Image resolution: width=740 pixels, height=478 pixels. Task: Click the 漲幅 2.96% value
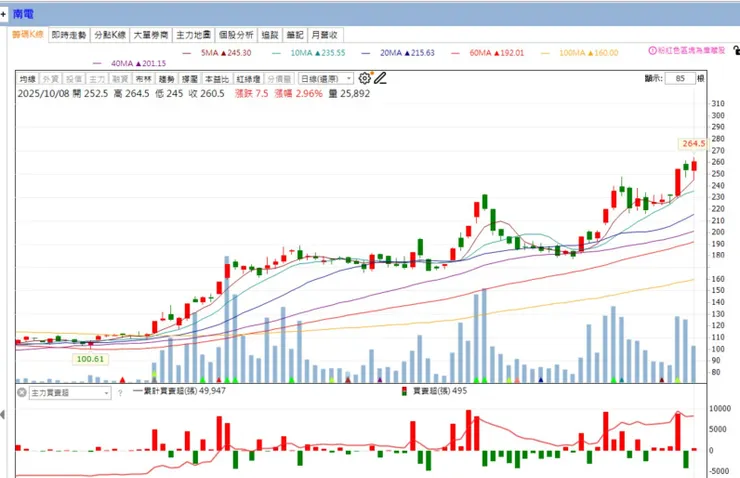click(299, 94)
